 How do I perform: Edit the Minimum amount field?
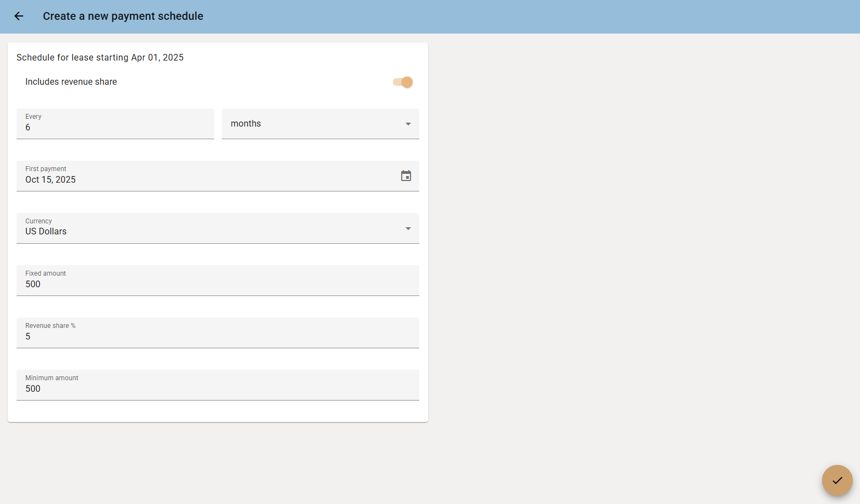pos(218,385)
